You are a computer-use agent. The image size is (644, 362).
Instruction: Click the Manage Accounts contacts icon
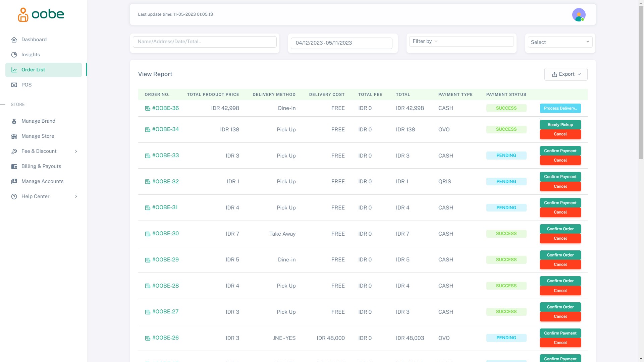click(x=14, y=181)
